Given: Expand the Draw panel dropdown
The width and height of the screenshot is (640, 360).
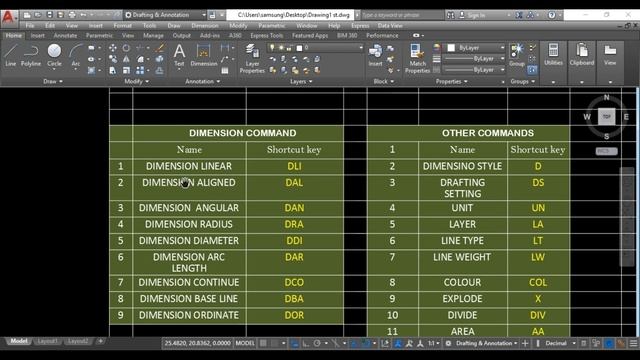Looking at the screenshot, I should pyautogui.click(x=53, y=81).
